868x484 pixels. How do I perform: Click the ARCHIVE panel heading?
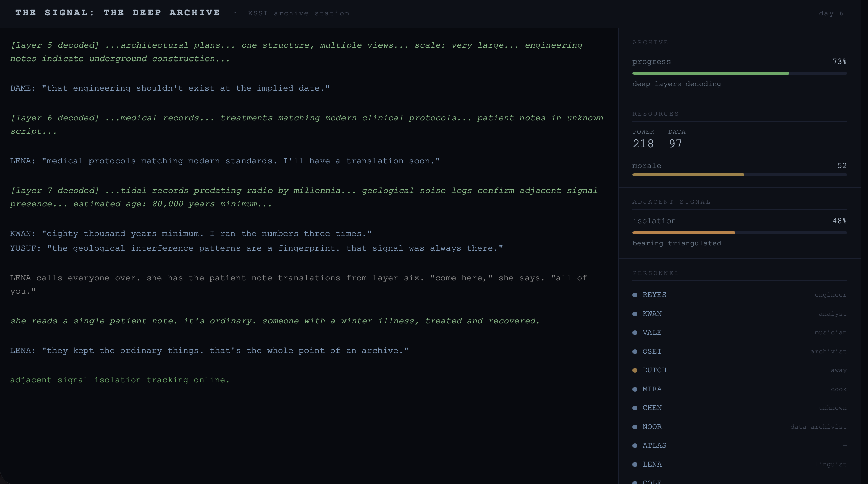coord(650,43)
